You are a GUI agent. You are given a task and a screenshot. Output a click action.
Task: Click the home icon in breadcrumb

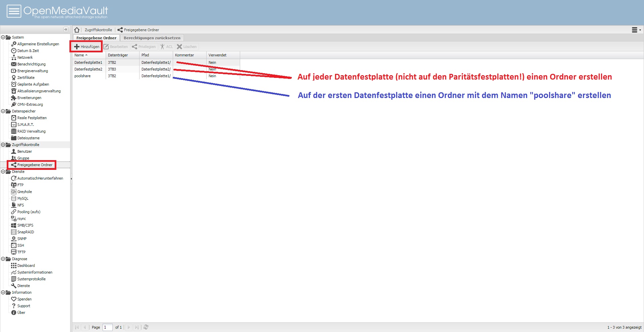click(x=77, y=30)
